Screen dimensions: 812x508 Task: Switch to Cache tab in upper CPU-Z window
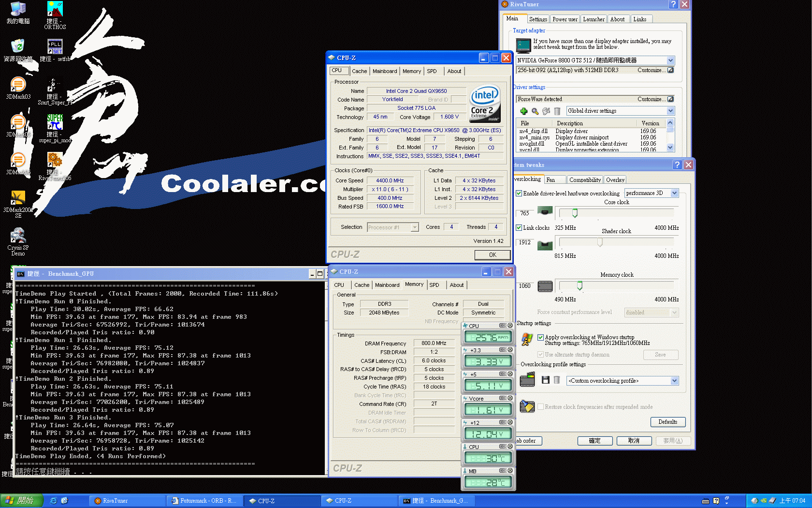pyautogui.click(x=359, y=71)
